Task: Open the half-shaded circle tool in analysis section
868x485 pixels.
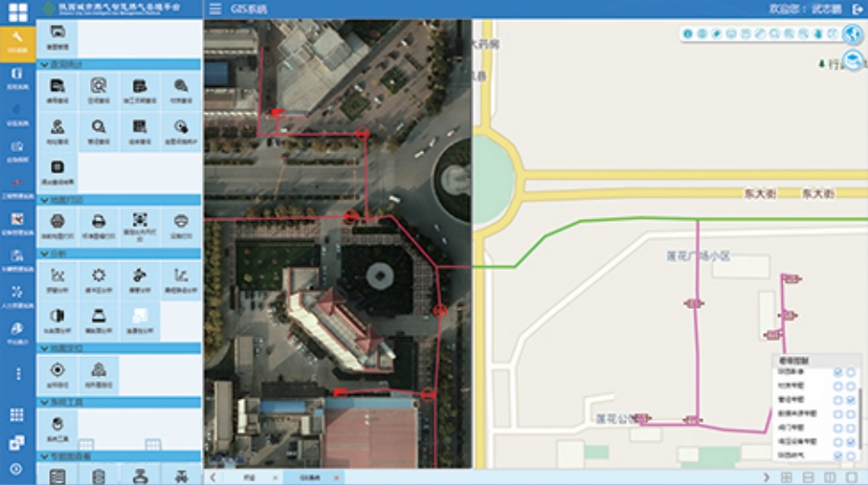Action: [x=57, y=321]
